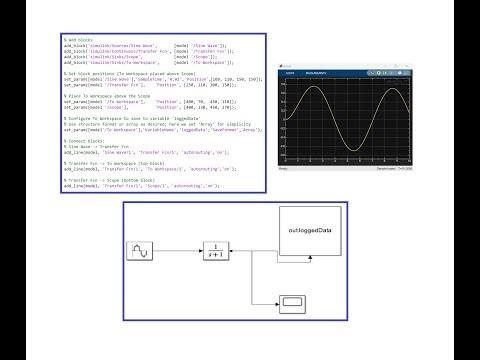Viewport: 480px width, 360px height.
Task: Select the out.loggedData To Workspace block
Action: pyautogui.click(x=310, y=231)
